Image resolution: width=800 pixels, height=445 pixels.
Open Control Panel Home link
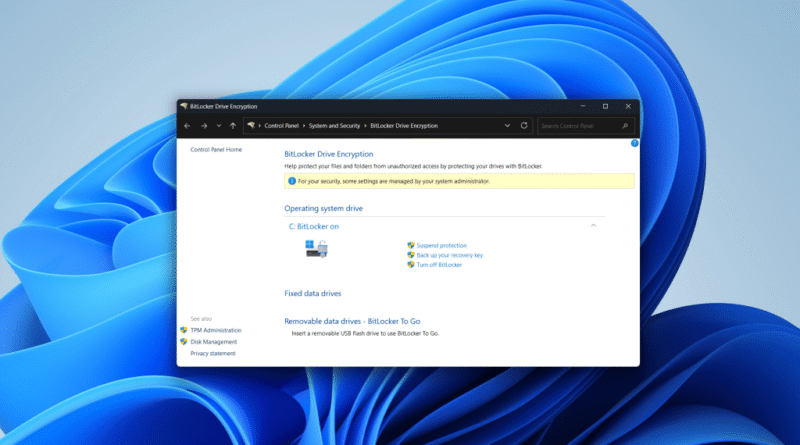tap(216, 150)
